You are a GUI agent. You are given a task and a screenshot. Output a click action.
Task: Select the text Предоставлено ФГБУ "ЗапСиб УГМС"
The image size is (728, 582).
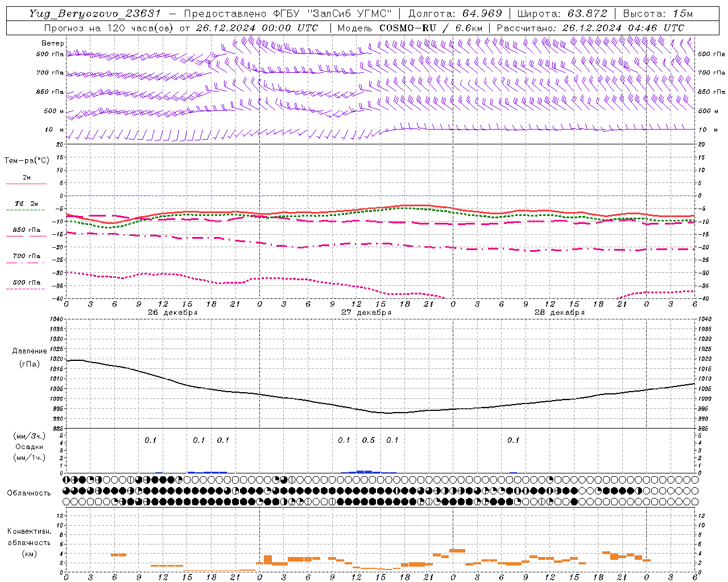point(288,14)
